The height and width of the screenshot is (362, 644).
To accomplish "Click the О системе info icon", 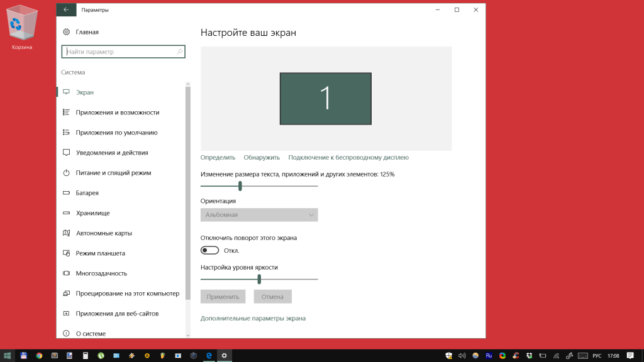I will 66,334.
